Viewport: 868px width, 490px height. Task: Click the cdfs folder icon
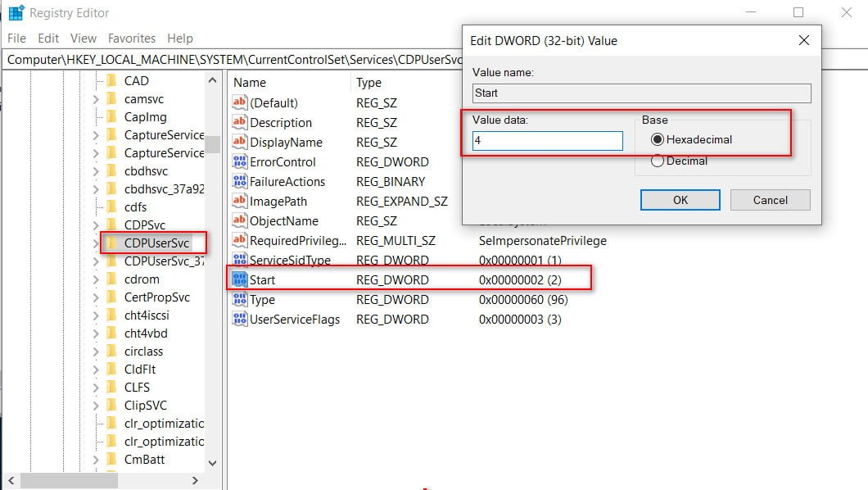point(111,207)
